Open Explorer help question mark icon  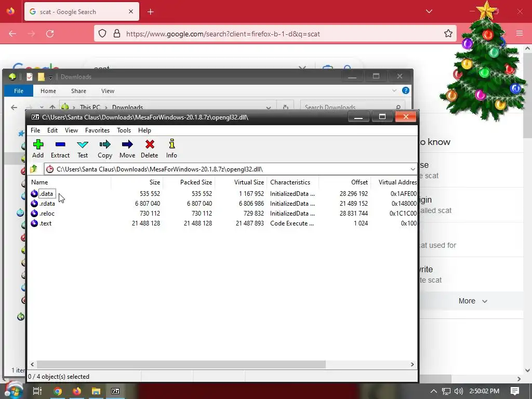point(405,90)
